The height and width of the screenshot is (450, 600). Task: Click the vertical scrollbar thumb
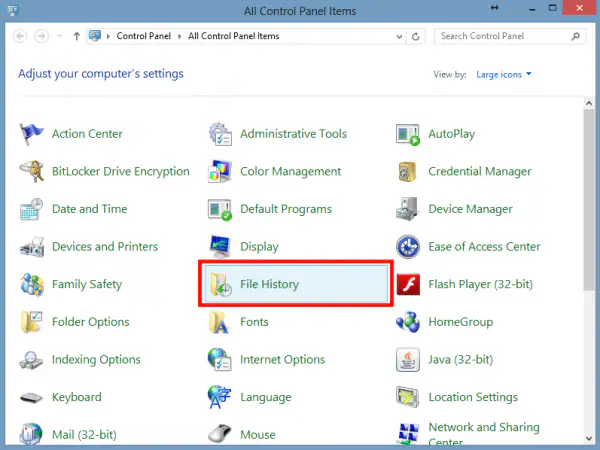tap(589, 200)
